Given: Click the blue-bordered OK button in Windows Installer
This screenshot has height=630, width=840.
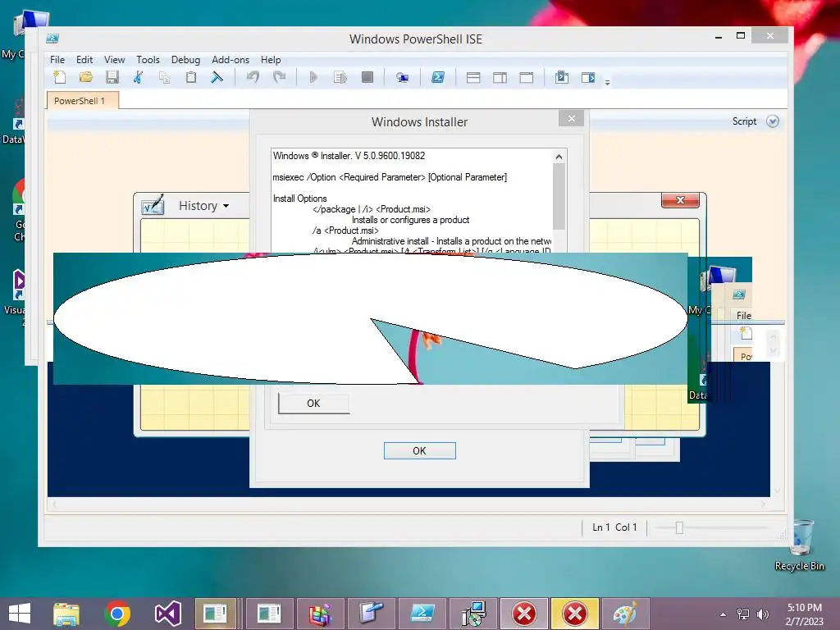Looking at the screenshot, I should coord(419,451).
